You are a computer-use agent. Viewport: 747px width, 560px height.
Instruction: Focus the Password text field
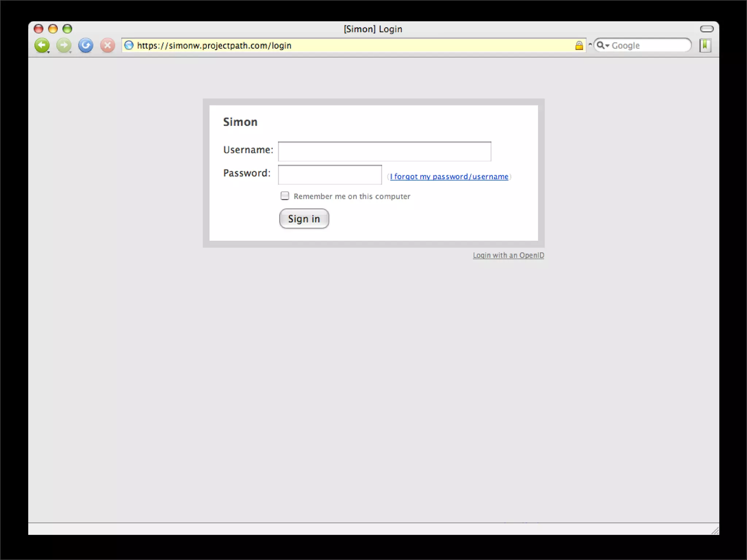(330, 175)
